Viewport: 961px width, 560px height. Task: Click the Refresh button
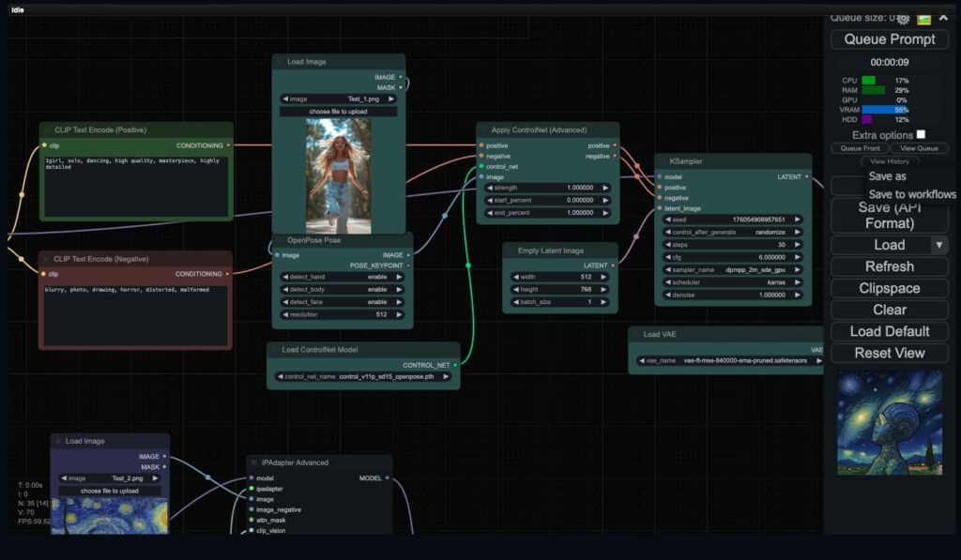890,266
